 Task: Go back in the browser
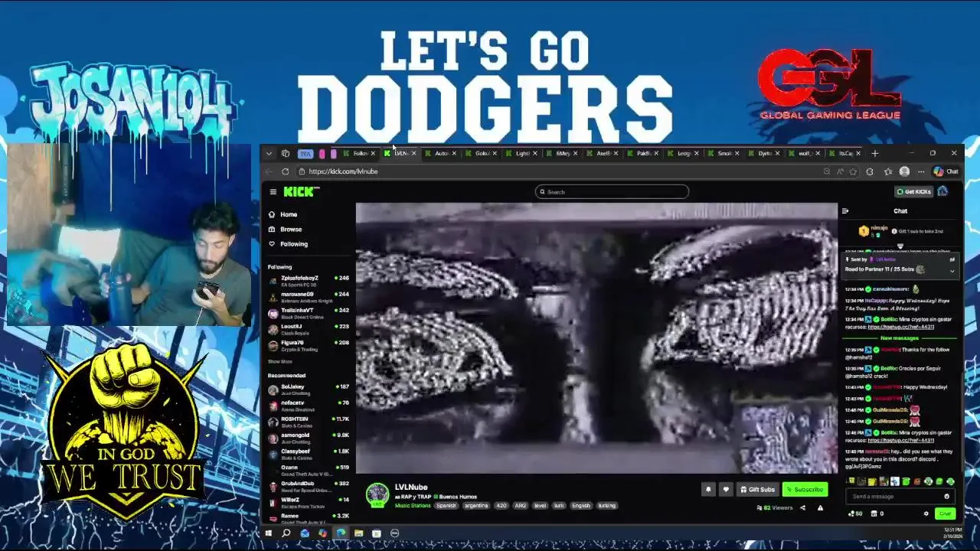pyautogui.click(x=269, y=171)
